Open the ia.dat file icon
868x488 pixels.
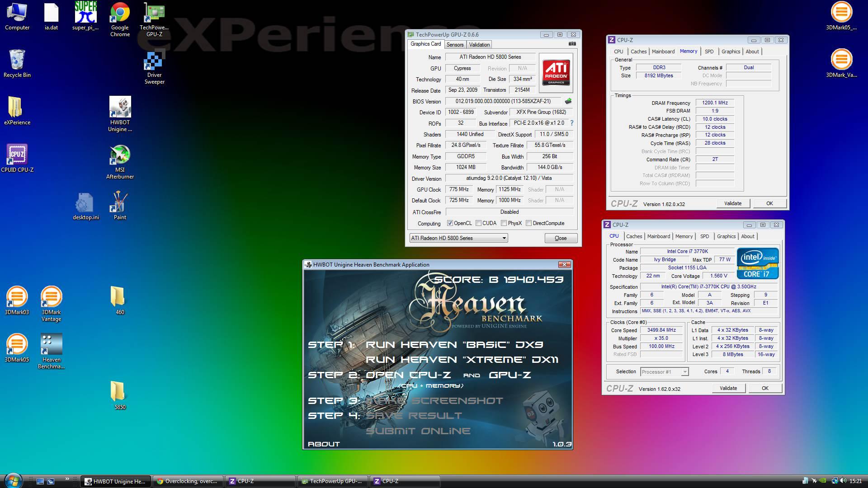click(51, 17)
